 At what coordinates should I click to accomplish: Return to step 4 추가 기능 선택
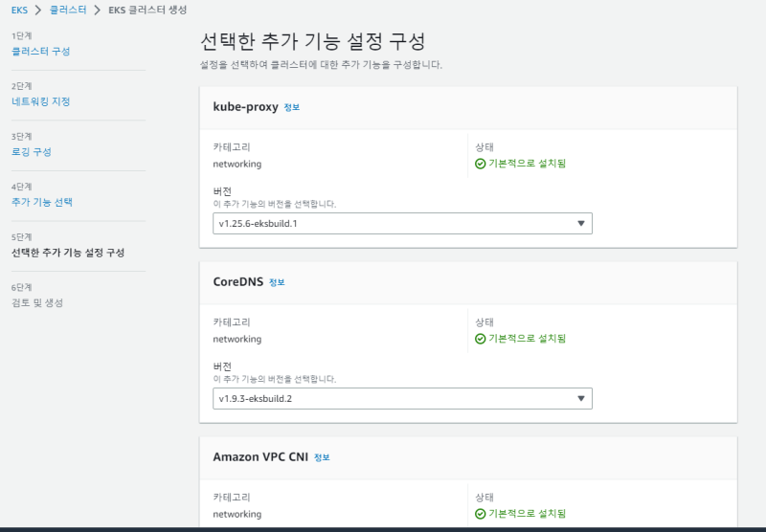[42, 202]
